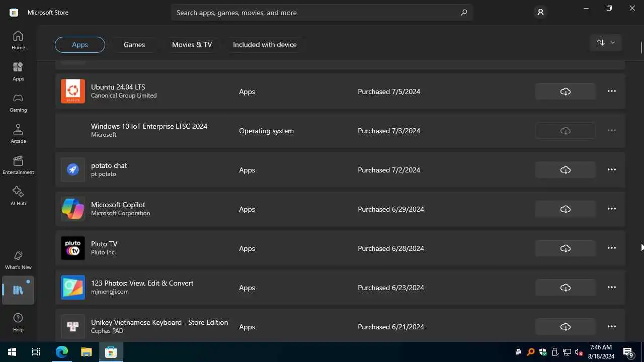The height and width of the screenshot is (362, 644).
Task: Open more options for Windows 10 IoT Enterprise
Action: [x=612, y=131]
